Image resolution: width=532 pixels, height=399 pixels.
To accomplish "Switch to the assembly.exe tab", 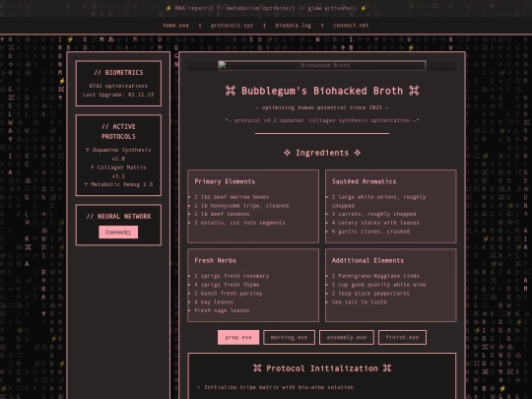I will (x=347, y=338).
